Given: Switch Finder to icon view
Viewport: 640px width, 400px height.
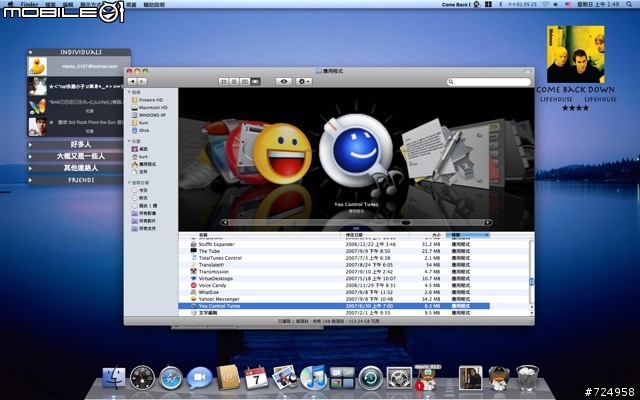Looking at the screenshot, I should [224, 82].
